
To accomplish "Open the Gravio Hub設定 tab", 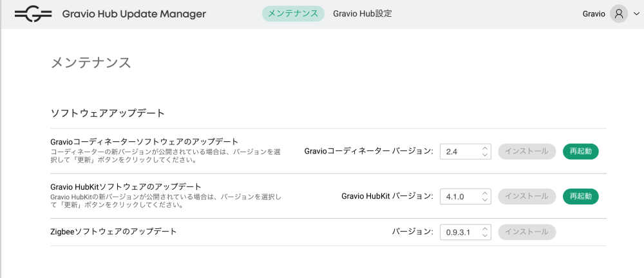I will click(362, 14).
